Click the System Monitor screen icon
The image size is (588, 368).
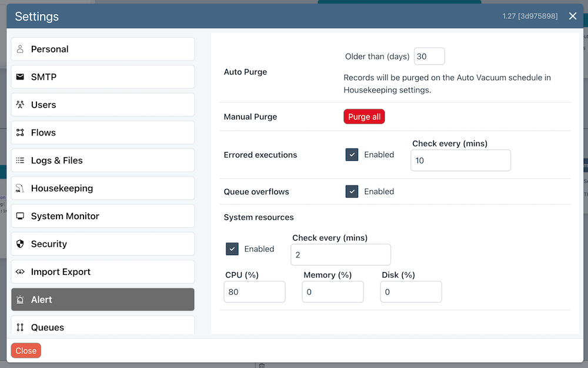coord(20,216)
